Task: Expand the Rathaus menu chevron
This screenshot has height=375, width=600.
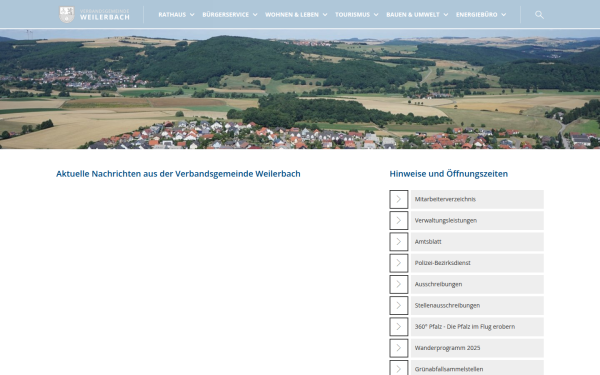Action: [192, 15]
